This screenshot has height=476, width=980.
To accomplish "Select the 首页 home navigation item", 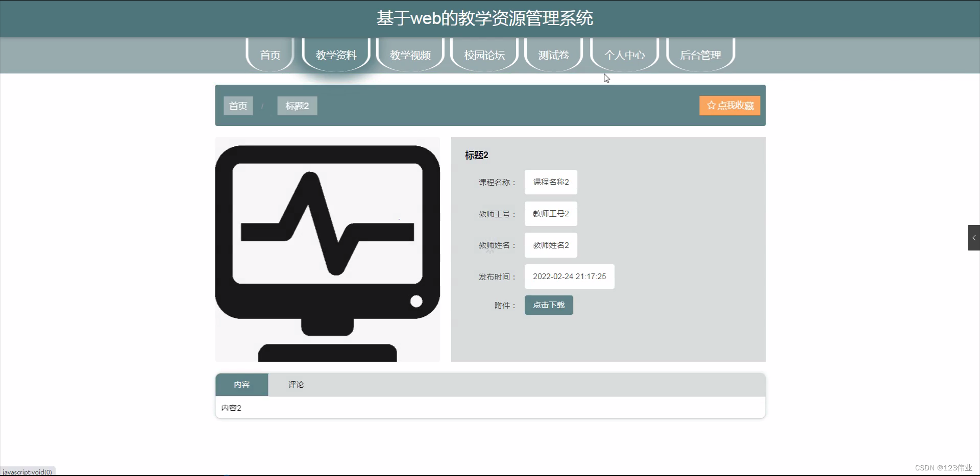I will tap(270, 55).
